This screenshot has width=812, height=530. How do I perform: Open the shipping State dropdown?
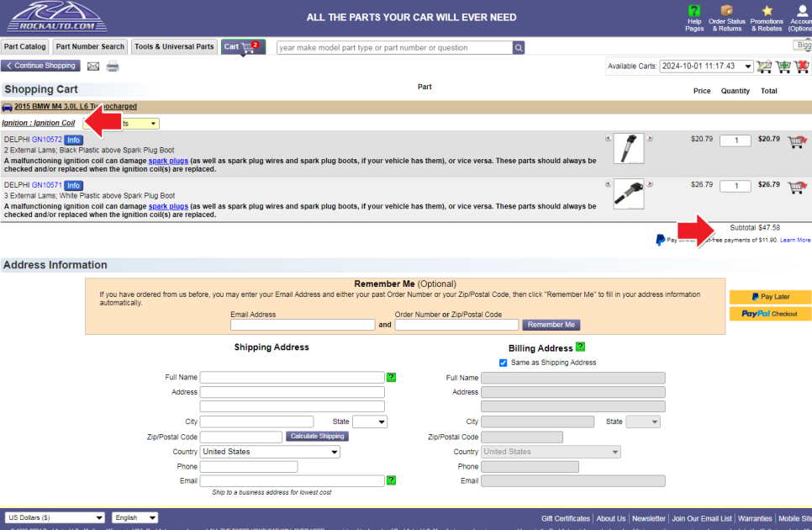tap(370, 421)
